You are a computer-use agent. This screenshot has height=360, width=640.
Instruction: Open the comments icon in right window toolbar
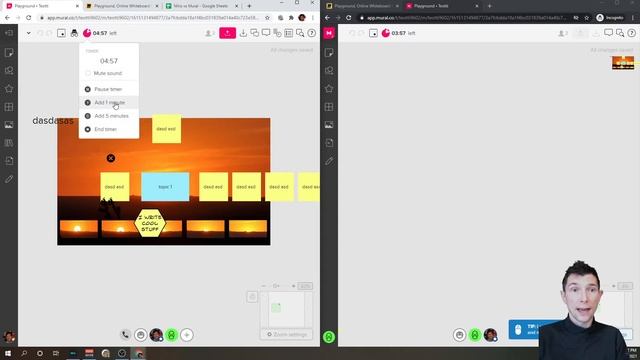pyautogui.click(x=609, y=33)
